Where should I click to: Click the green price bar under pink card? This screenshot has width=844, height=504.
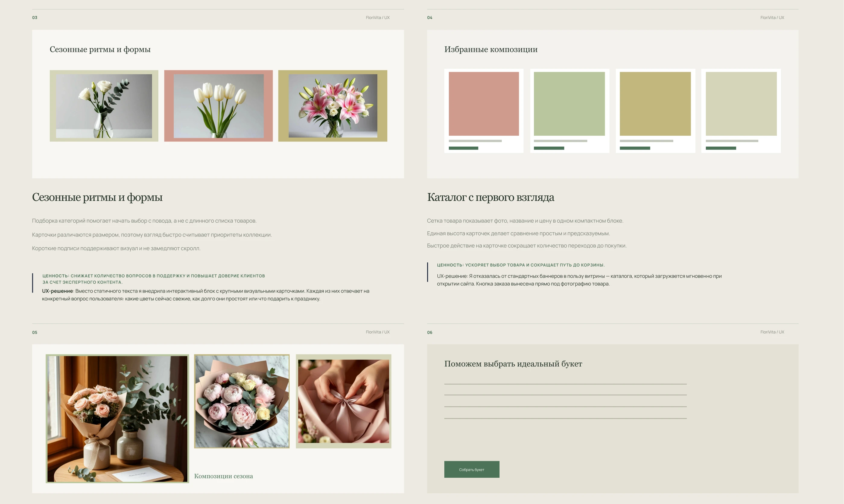(463, 148)
